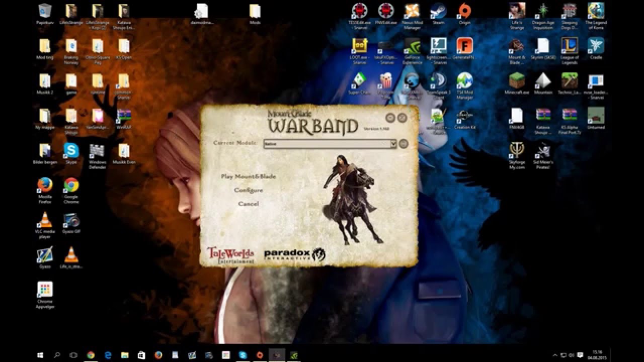Open Configure in the Warband launcher

pos(249,190)
